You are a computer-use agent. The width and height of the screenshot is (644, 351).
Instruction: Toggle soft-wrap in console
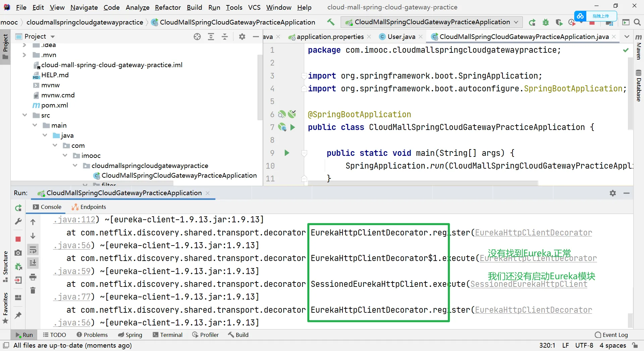click(x=33, y=250)
